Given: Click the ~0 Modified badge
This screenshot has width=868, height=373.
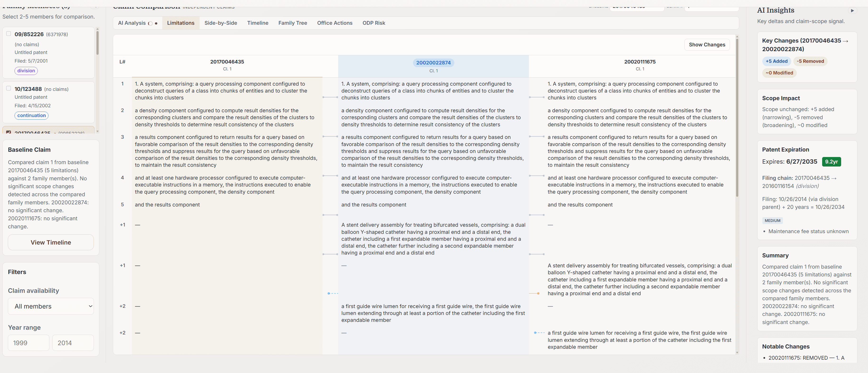Looking at the screenshot, I should (x=779, y=73).
